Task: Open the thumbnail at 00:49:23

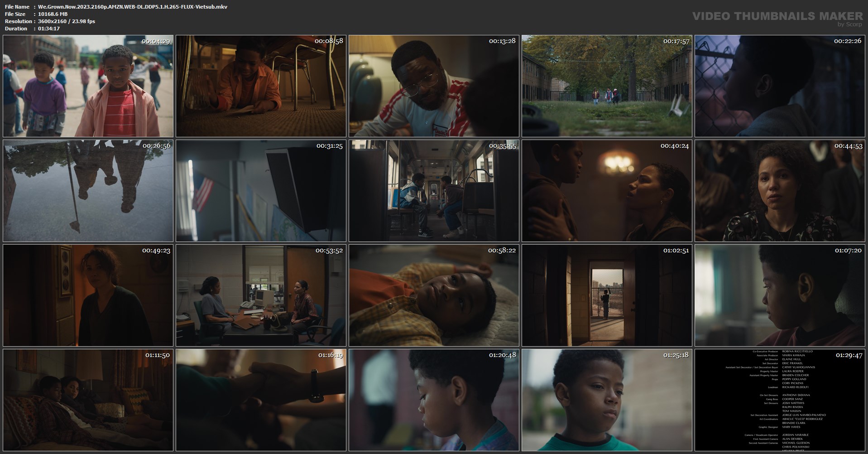Action: click(88, 295)
